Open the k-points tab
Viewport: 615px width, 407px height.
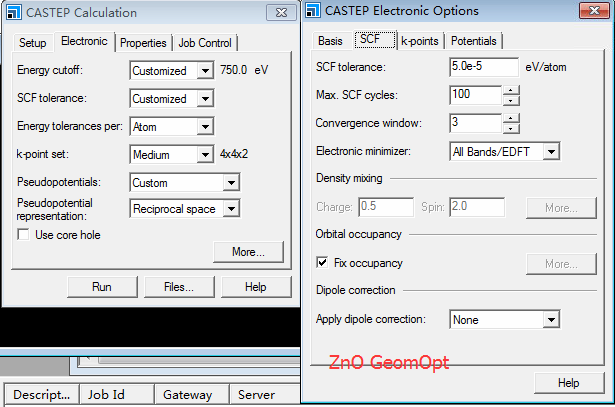tap(420, 41)
